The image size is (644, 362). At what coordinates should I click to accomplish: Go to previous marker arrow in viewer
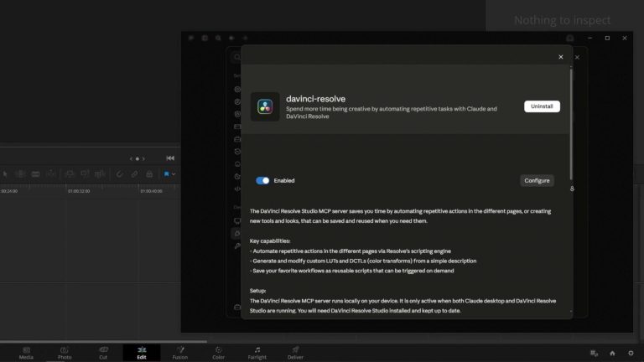pos(131,158)
